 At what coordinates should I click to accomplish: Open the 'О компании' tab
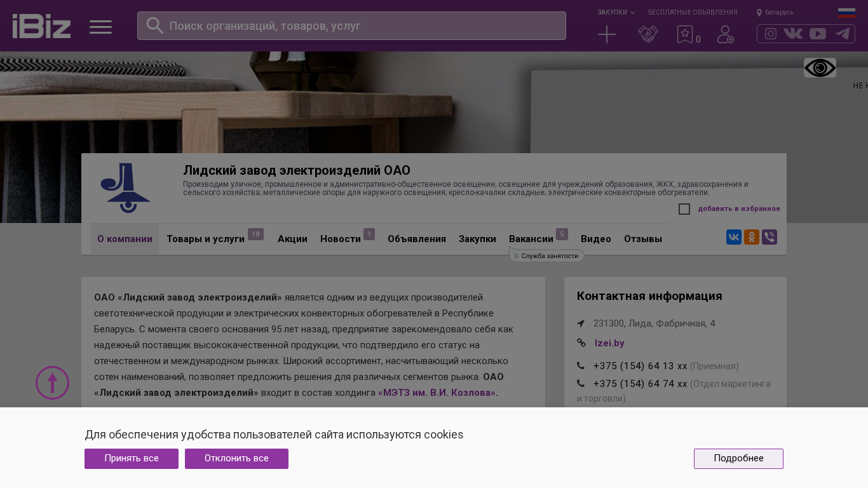tap(125, 239)
